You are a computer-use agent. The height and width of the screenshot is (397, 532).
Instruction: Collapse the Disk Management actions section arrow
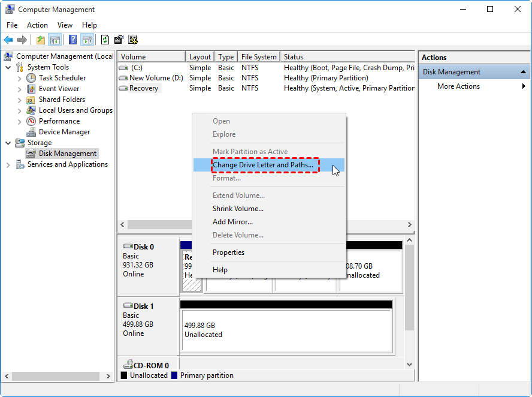pos(523,72)
